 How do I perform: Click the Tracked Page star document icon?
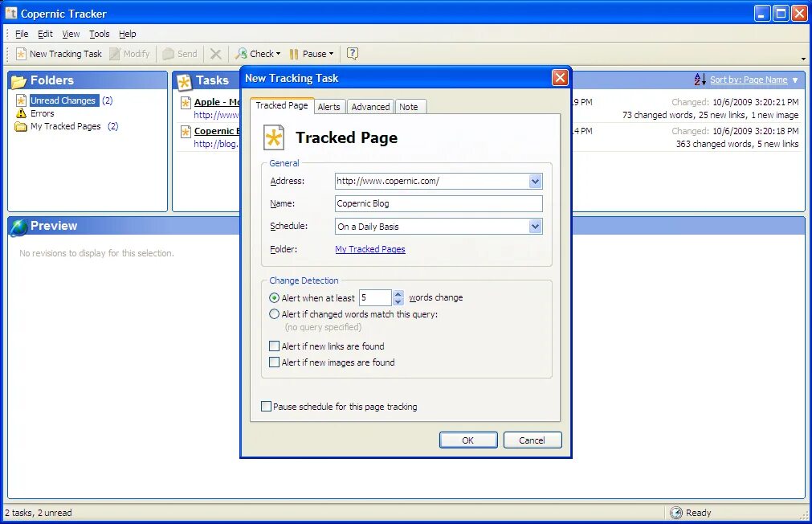point(274,138)
